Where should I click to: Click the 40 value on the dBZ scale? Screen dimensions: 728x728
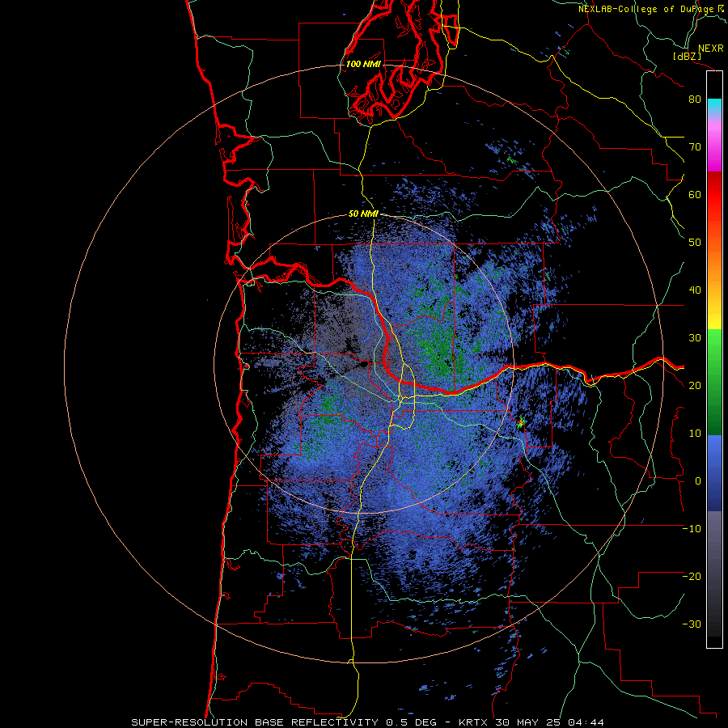(x=695, y=290)
